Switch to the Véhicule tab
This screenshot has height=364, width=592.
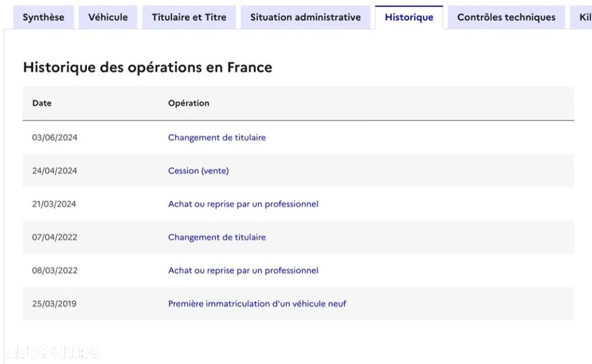tap(108, 17)
